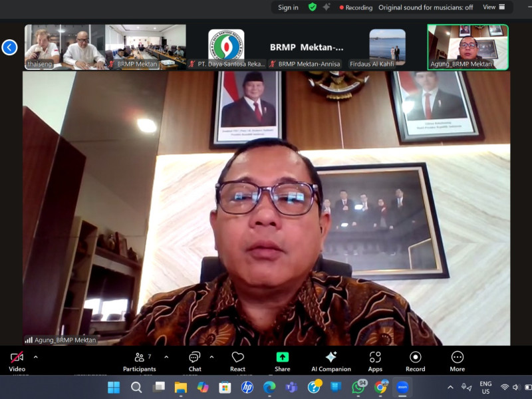
Task: Expand the chat options arrow
Action: 211,356
